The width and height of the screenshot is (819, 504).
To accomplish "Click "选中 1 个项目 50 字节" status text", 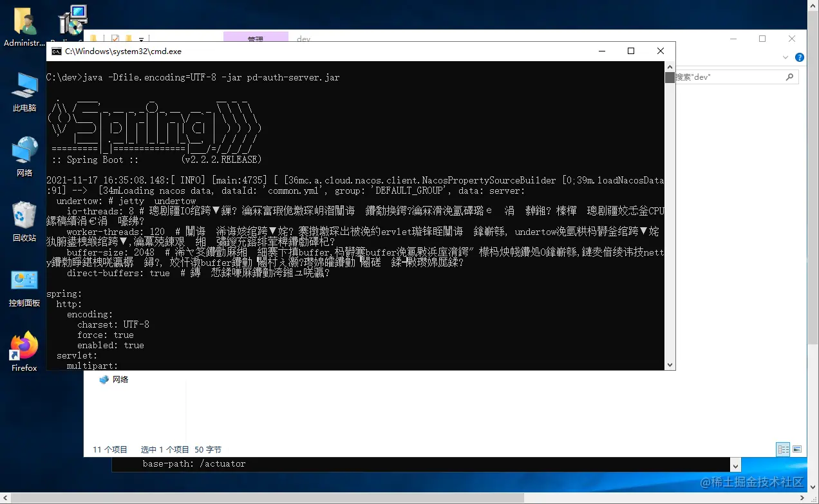I will coord(181,450).
